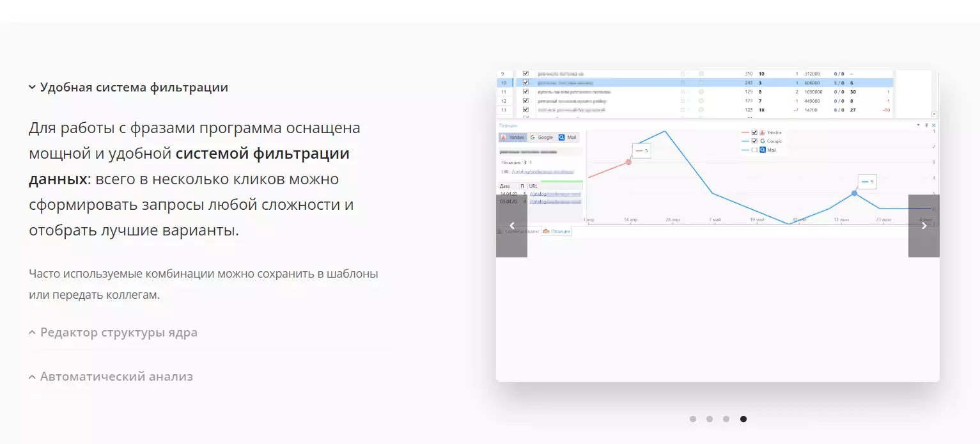Image resolution: width=980 pixels, height=444 pixels.
Task: Click the blue data point labeled 5
Action: tap(854, 193)
